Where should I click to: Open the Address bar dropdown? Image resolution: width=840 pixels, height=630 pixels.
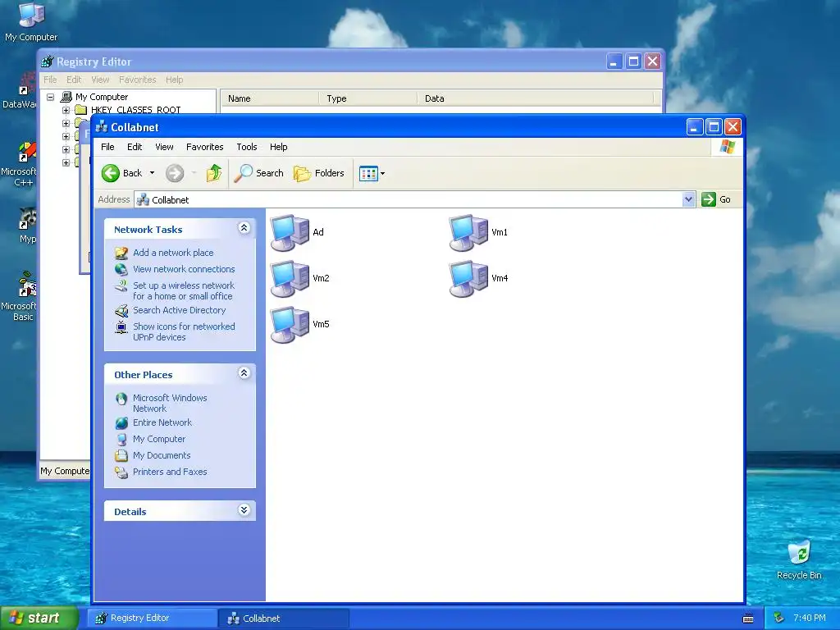(x=688, y=199)
